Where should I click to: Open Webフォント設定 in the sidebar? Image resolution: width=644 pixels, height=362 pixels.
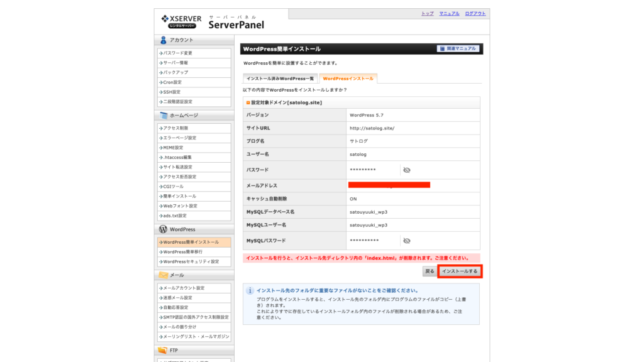(x=194, y=206)
